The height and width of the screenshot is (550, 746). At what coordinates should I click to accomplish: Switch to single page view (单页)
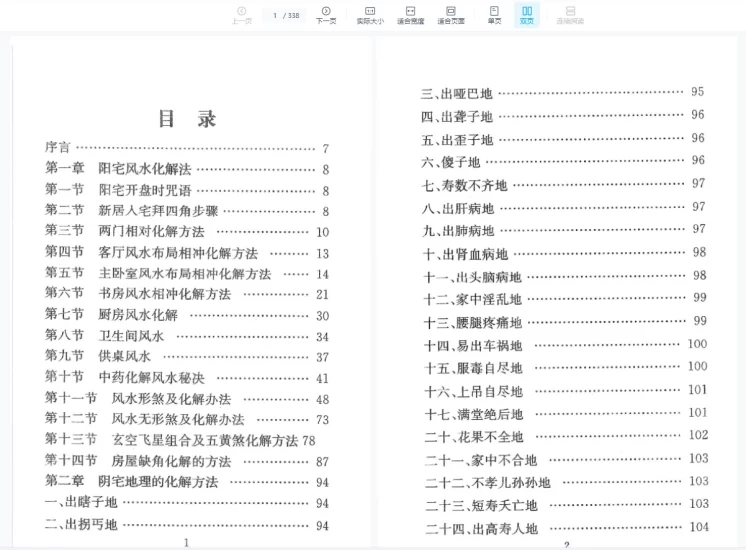click(494, 14)
